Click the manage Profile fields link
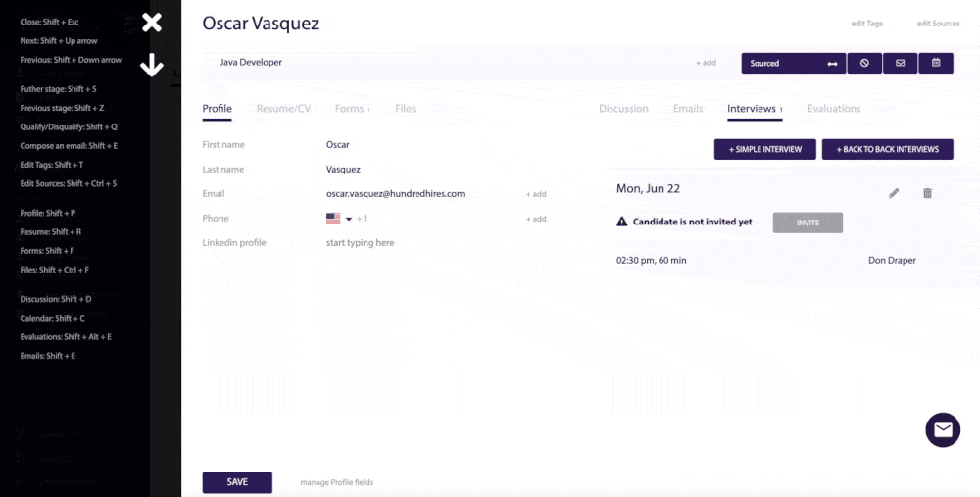 point(336,482)
